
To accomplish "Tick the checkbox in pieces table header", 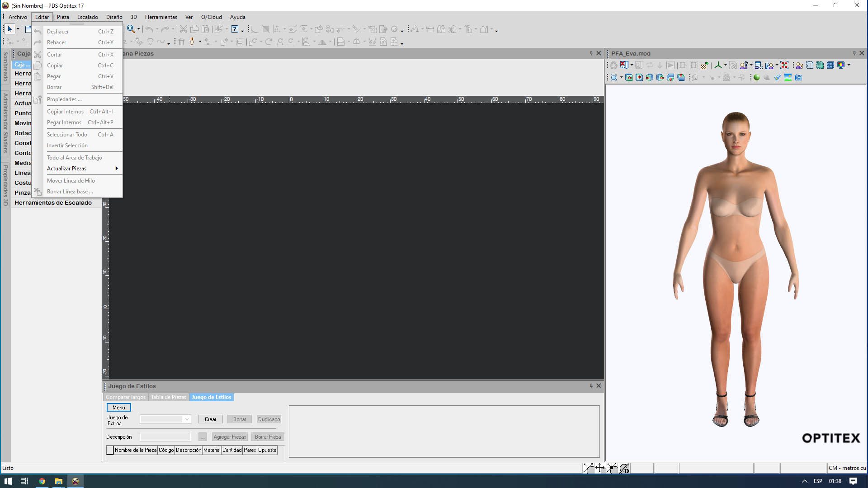I will [110, 450].
